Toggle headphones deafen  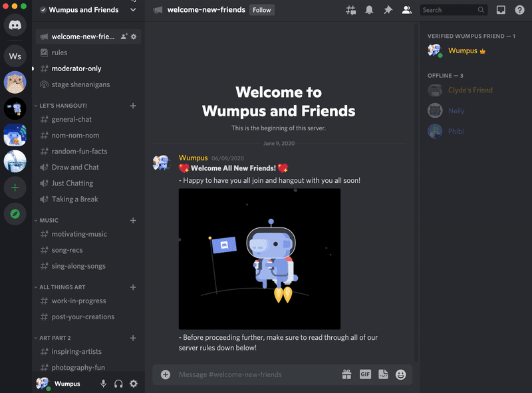118,384
